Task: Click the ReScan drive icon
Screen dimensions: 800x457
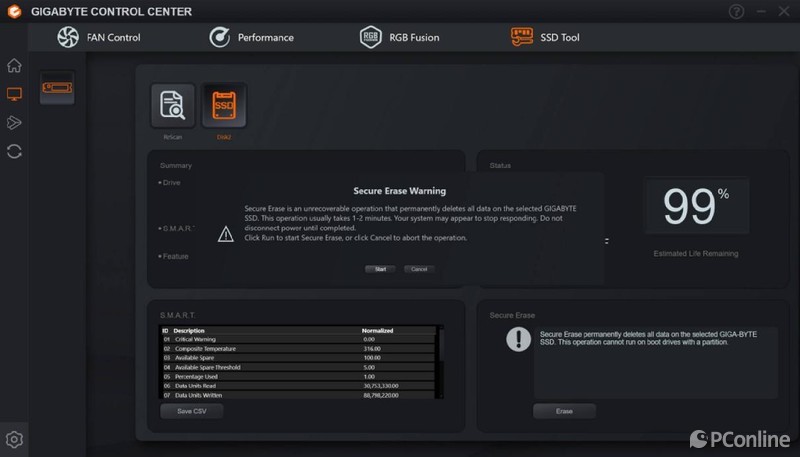Action: coord(172,106)
